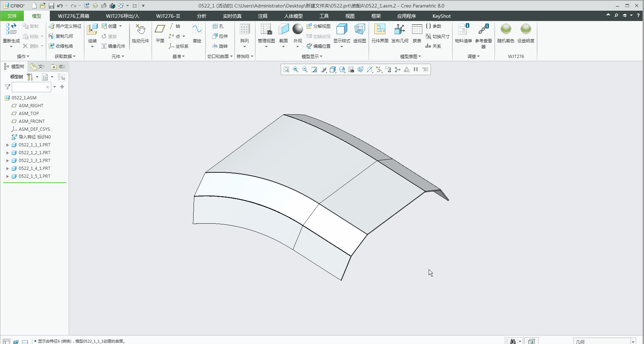Switch to the WJT276工具箱 tab
Image resolution: width=644 pixels, height=344 pixels.
(x=74, y=16)
